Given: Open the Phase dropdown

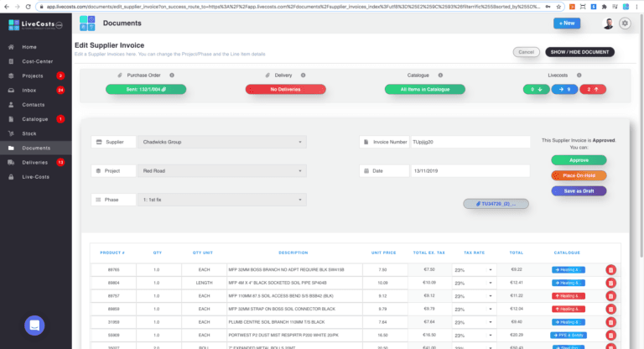Looking at the screenshot, I should click(x=221, y=200).
